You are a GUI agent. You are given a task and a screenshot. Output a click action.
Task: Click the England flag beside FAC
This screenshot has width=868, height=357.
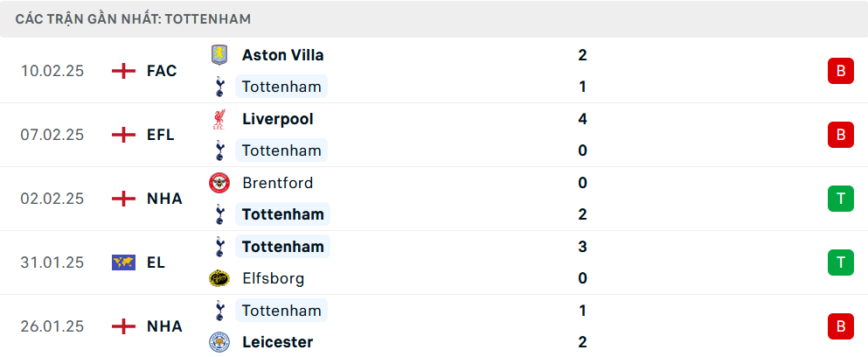point(124,71)
